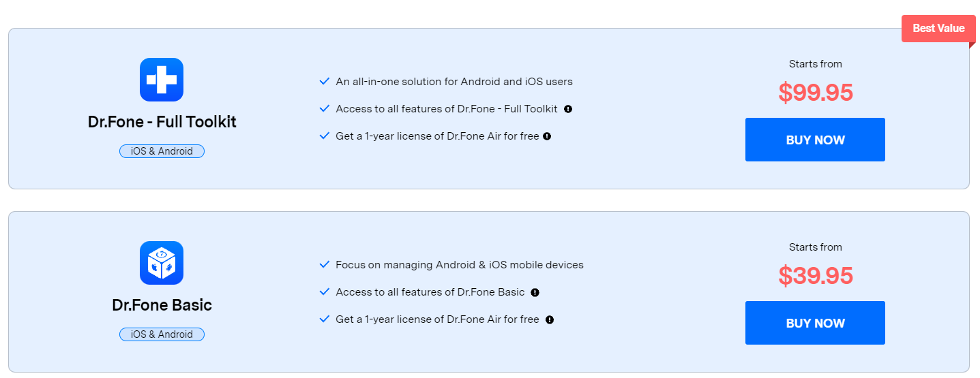The height and width of the screenshot is (378, 980).
Task: Open the Dr.Fone Basic title
Action: tap(162, 305)
